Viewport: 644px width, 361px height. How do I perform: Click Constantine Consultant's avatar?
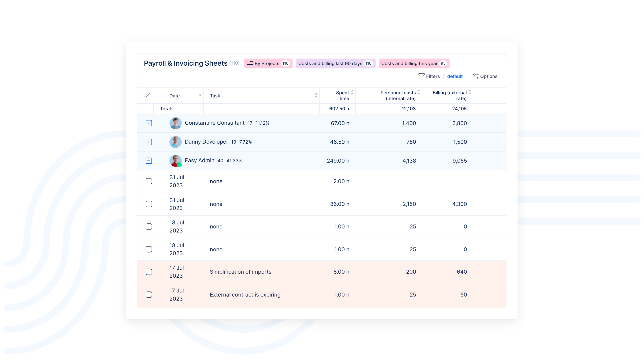tap(175, 123)
